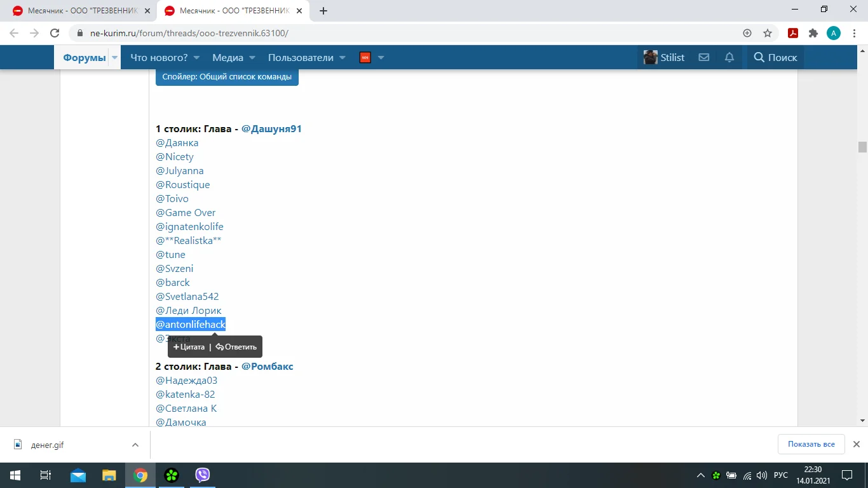This screenshot has width=868, height=488.
Task: Open Task View on the taskbar
Action: (46, 475)
